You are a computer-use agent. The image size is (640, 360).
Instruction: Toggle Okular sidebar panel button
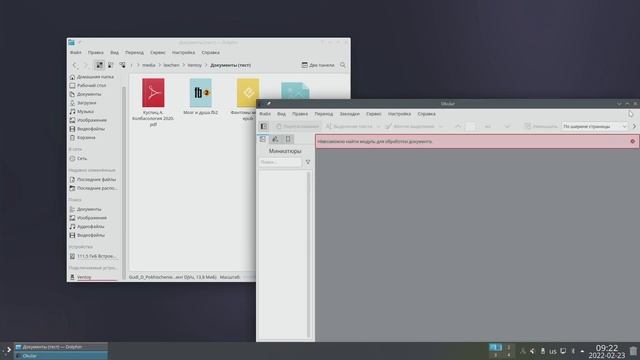coord(264,127)
